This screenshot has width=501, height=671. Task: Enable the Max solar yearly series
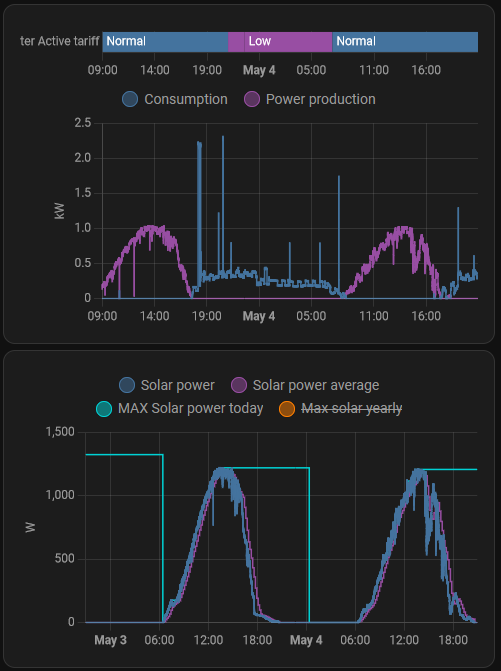(341, 408)
